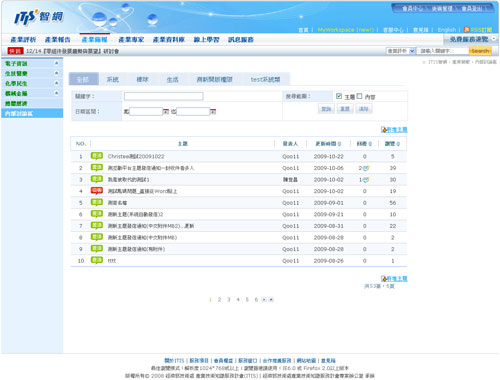Screen dimensions: 500x380
Task: Go to next page using arrow icon
Action: 264,299
